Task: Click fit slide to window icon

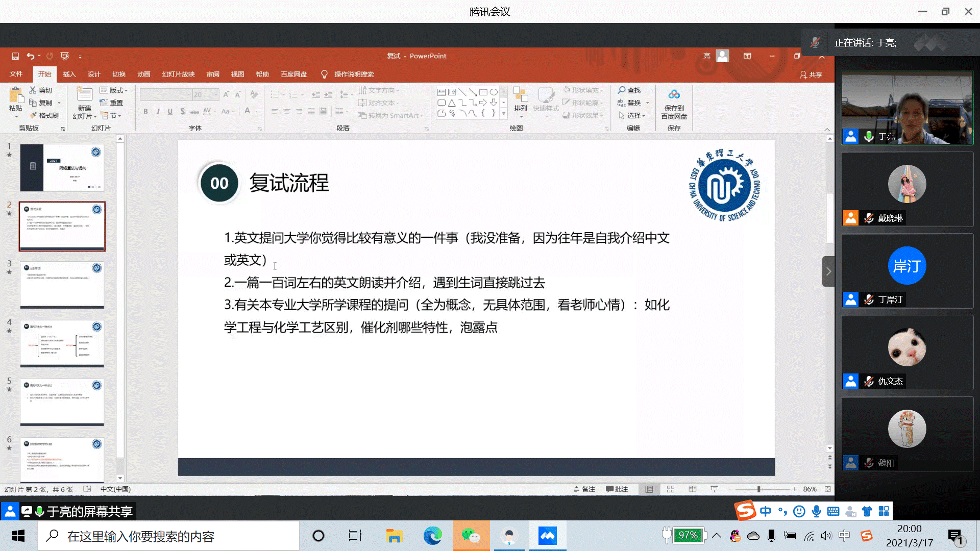Action: 827,489
